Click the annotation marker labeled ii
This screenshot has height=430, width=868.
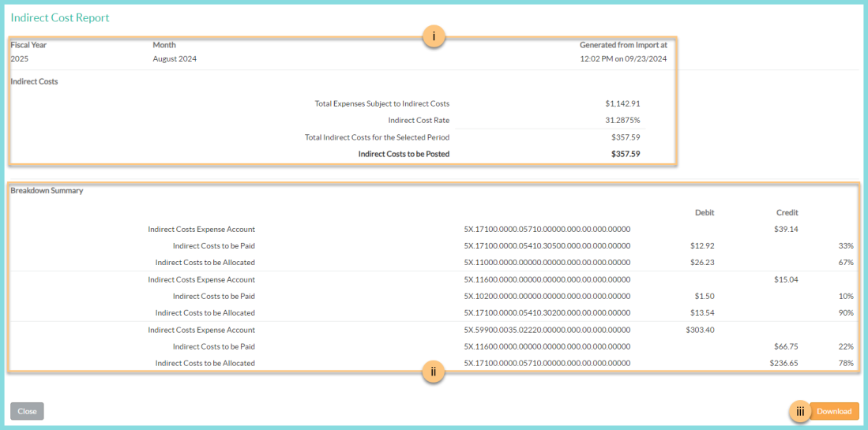[x=434, y=372]
